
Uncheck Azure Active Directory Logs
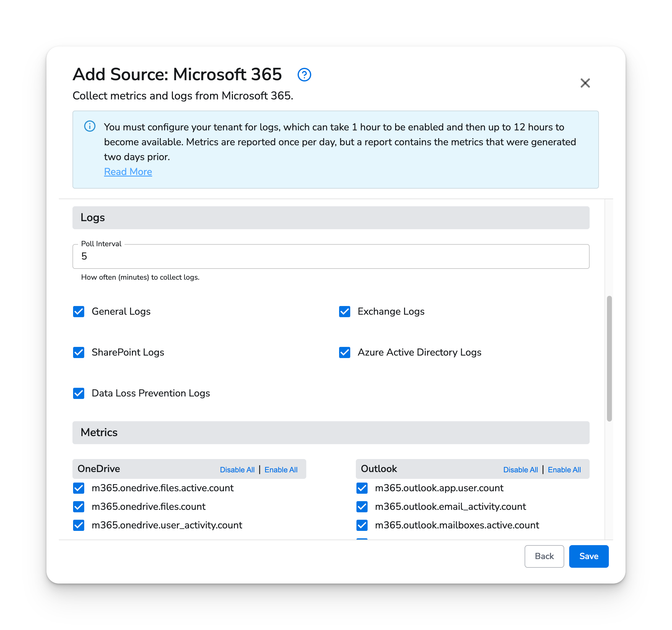pos(344,352)
